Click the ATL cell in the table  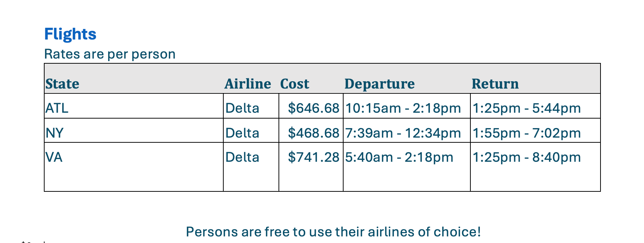[57, 108]
